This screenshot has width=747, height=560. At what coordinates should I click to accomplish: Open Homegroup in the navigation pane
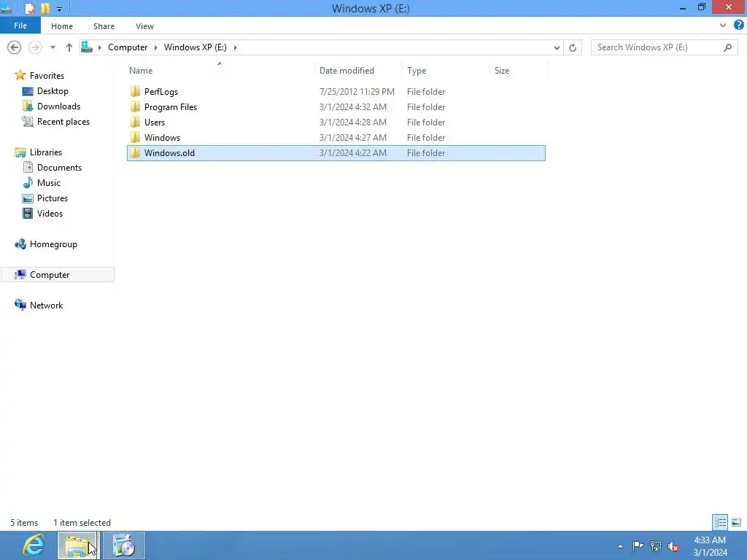click(53, 244)
